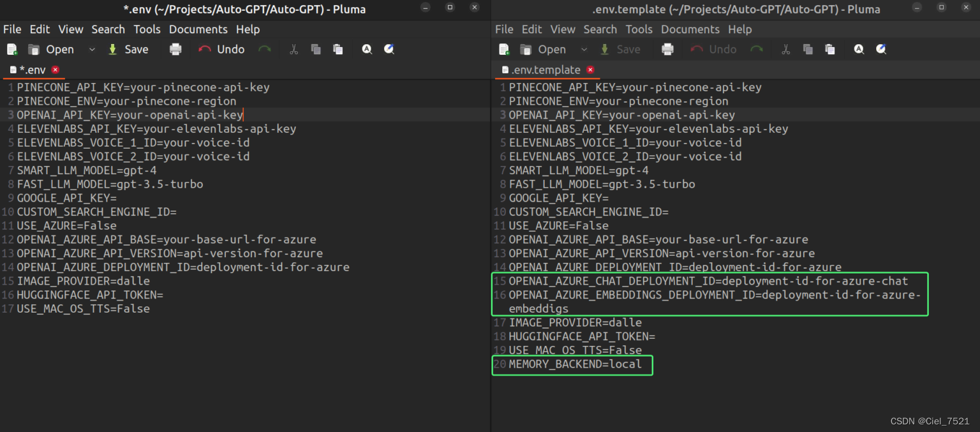Click SMART_LLM_MODEL=gpt-4 line in *.env editor
This screenshot has height=432, width=980.
click(86, 170)
